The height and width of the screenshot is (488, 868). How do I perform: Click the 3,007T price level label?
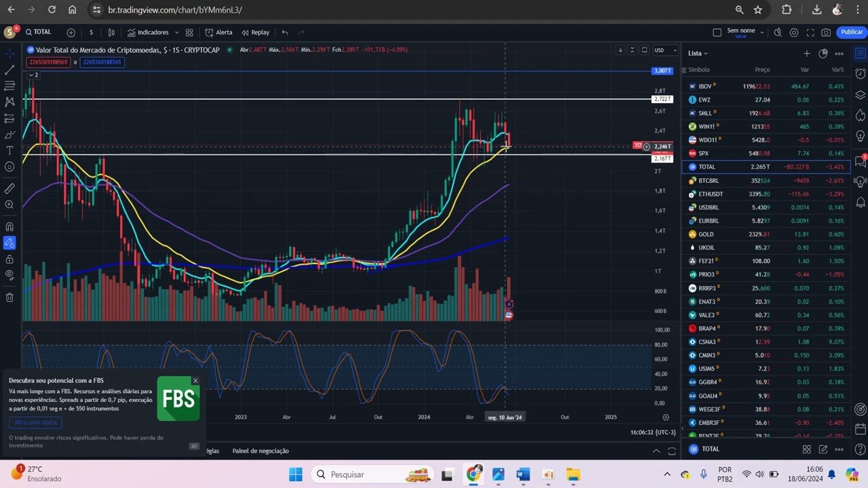point(663,70)
